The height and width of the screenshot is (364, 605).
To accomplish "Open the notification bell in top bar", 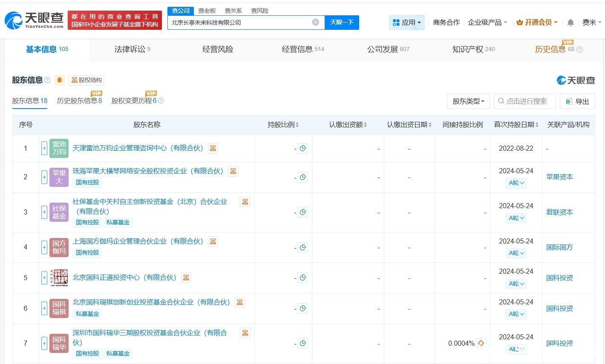I will (x=570, y=23).
